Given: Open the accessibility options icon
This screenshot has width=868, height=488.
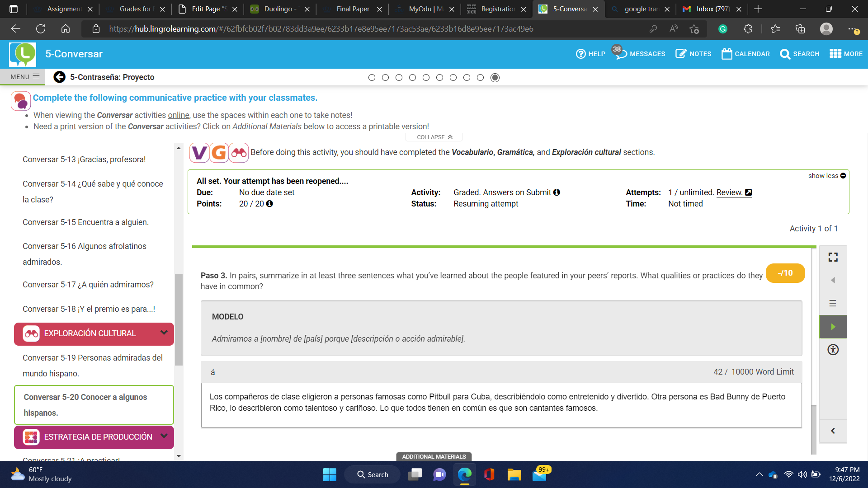Looking at the screenshot, I should tap(833, 350).
